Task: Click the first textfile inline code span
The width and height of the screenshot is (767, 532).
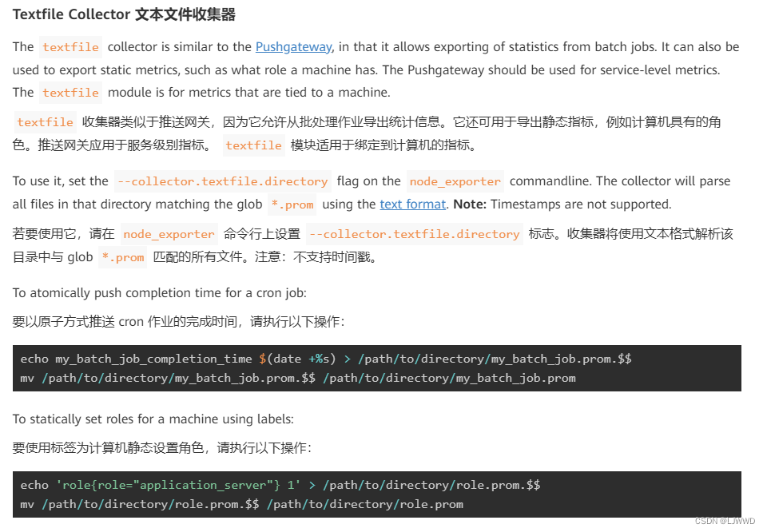Action: [x=70, y=46]
